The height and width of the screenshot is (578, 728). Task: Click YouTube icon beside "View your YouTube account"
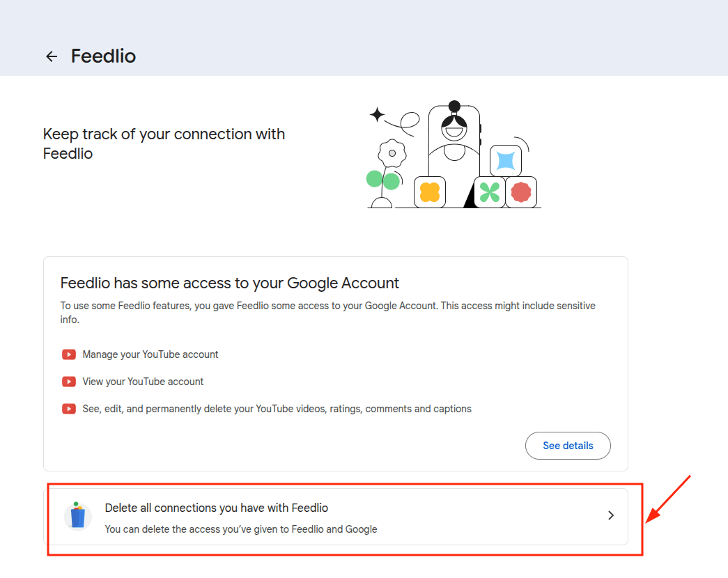tap(69, 382)
